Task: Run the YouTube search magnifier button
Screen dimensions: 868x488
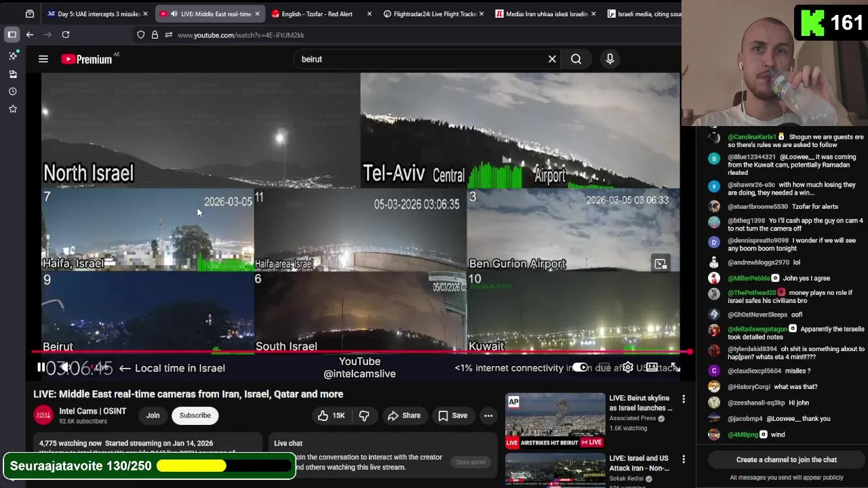Action: click(576, 59)
